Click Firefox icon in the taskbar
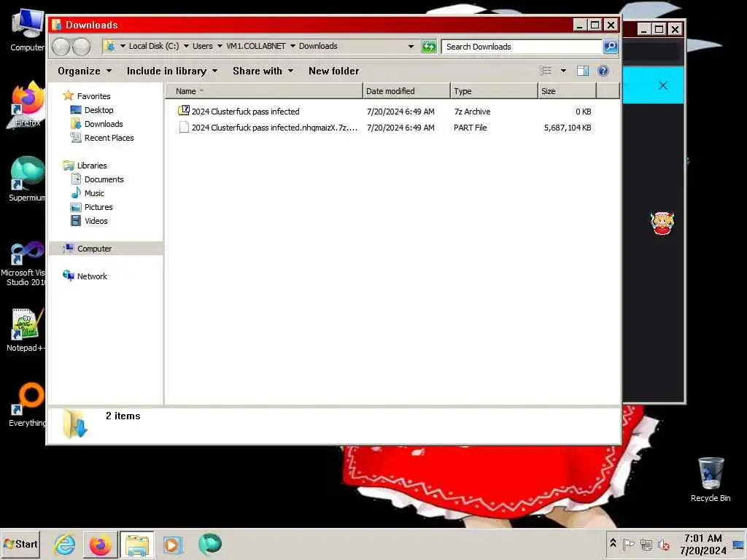 (100, 544)
